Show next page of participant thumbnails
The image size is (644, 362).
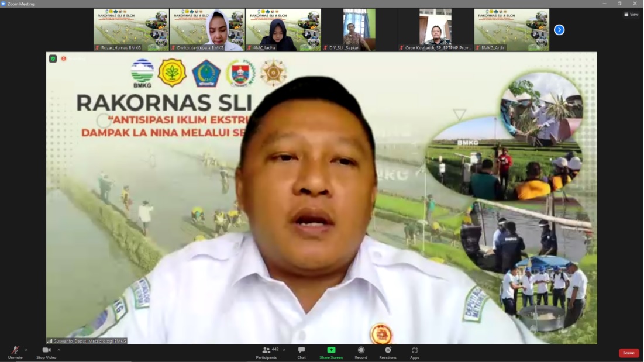tap(559, 30)
